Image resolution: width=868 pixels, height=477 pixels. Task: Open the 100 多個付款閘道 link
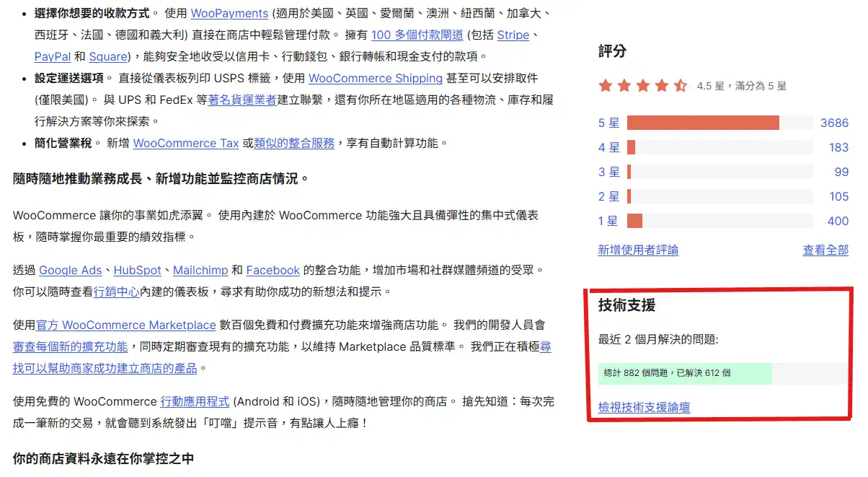click(417, 35)
